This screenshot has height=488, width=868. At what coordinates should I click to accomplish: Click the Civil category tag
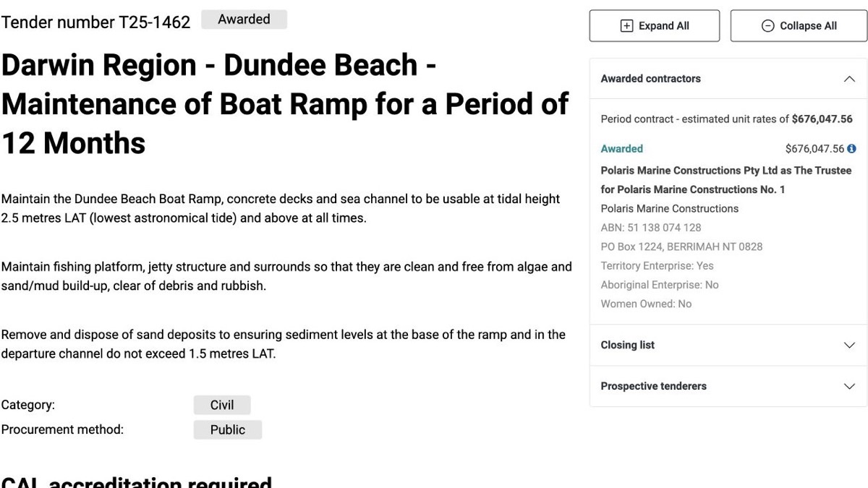click(x=222, y=405)
